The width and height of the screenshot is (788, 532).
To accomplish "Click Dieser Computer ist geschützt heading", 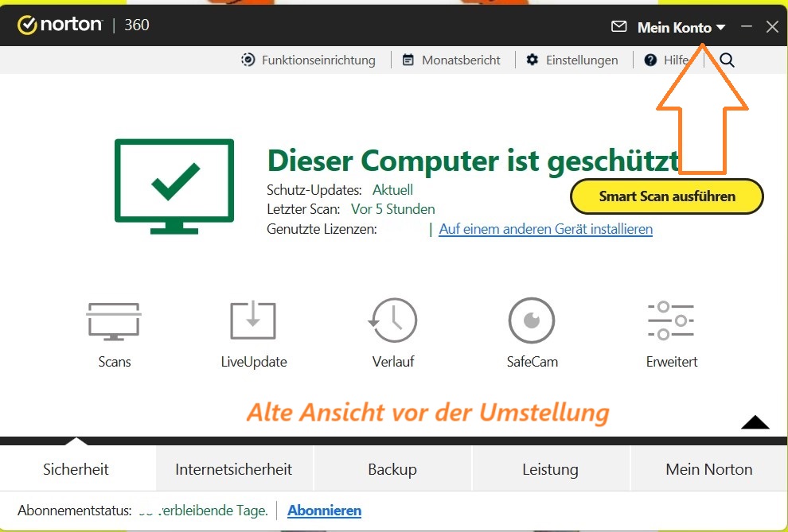I will pyautogui.click(x=474, y=161).
